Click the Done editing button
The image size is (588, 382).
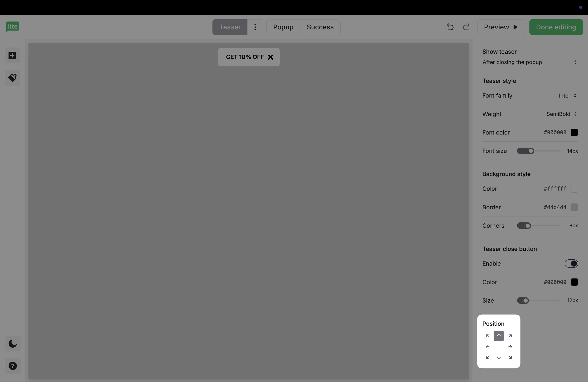(556, 27)
